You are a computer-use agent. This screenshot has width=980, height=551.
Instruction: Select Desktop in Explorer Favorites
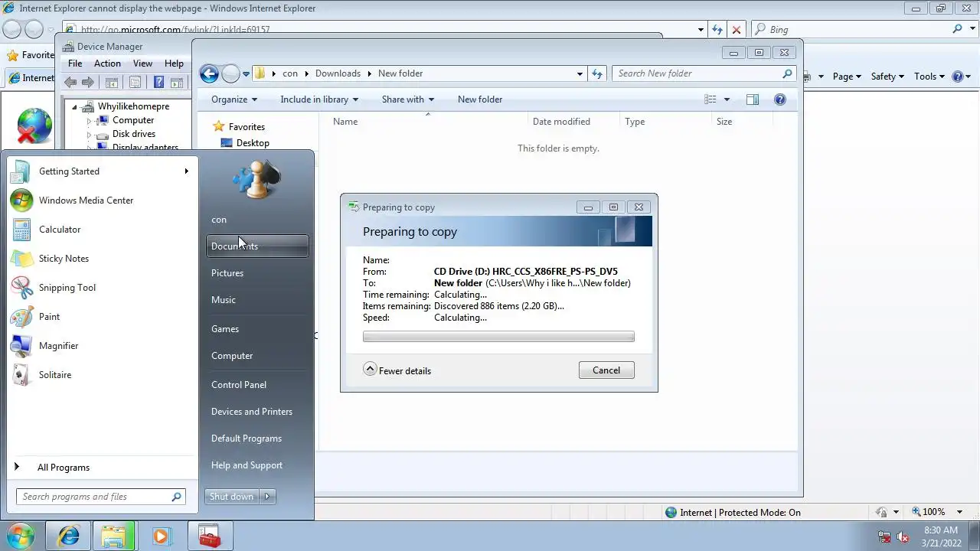pyautogui.click(x=253, y=143)
